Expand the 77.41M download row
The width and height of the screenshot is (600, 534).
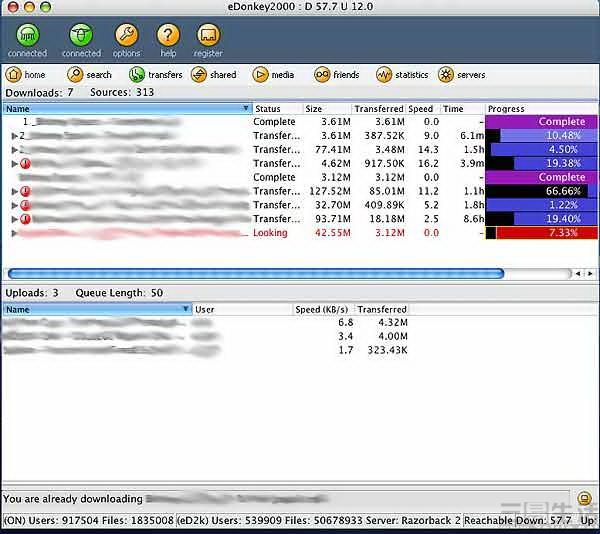pos(14,150)
